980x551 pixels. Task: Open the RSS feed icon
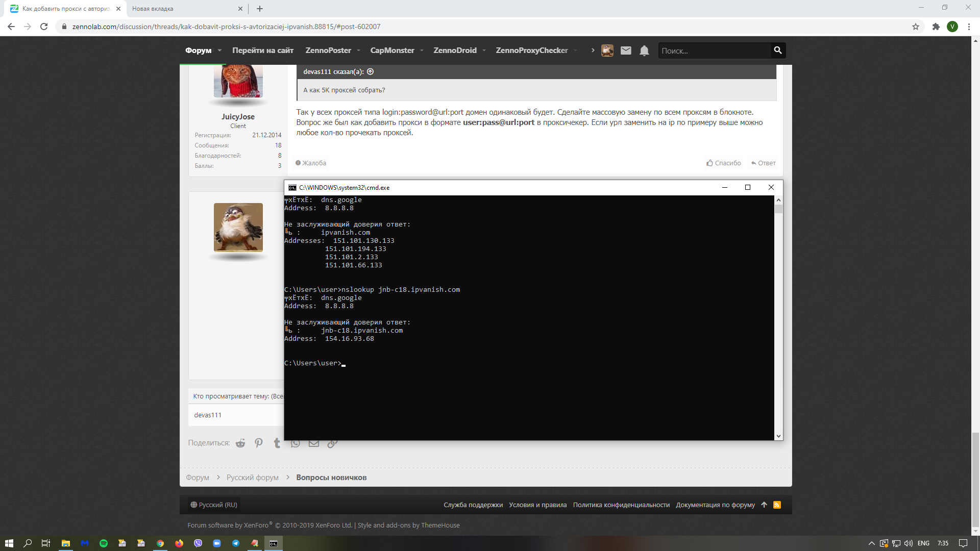tap(777, 505)
